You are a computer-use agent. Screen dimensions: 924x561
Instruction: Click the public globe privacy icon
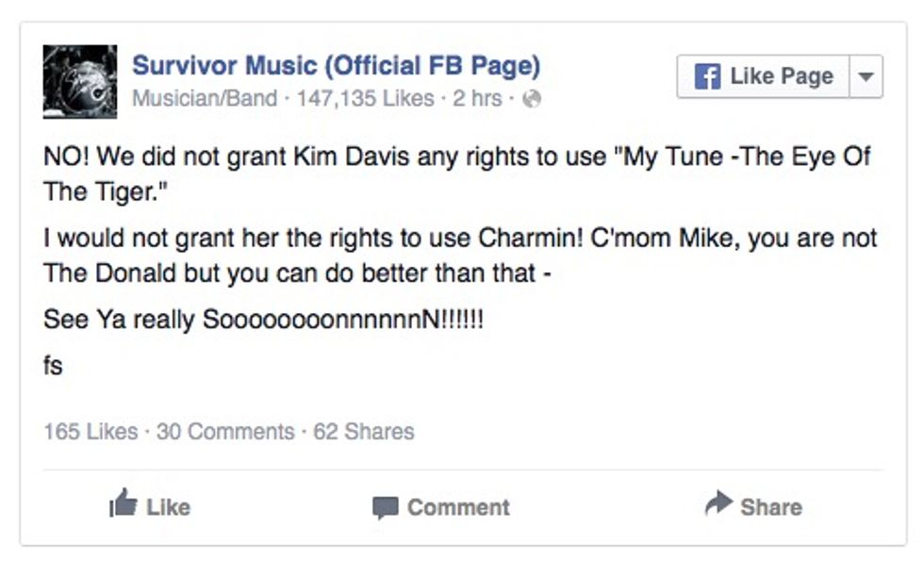coord(532,99)
